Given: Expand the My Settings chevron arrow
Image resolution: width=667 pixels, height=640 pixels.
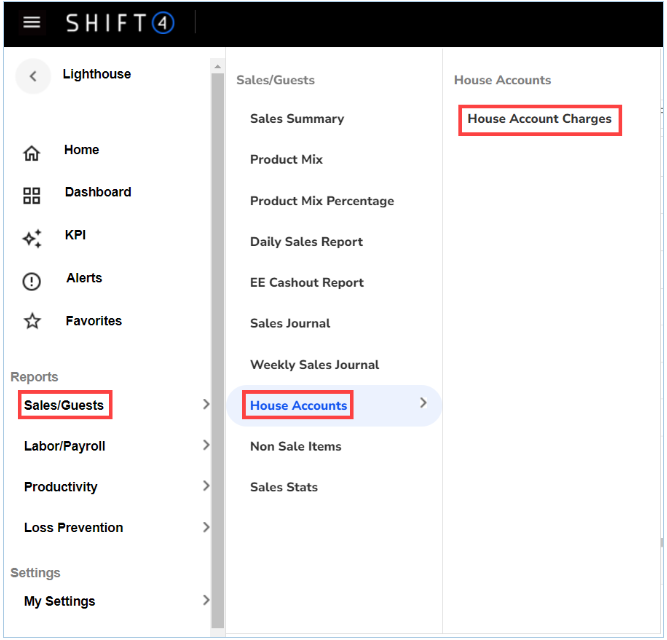Looking at the screenshot, I should [206, 601].
